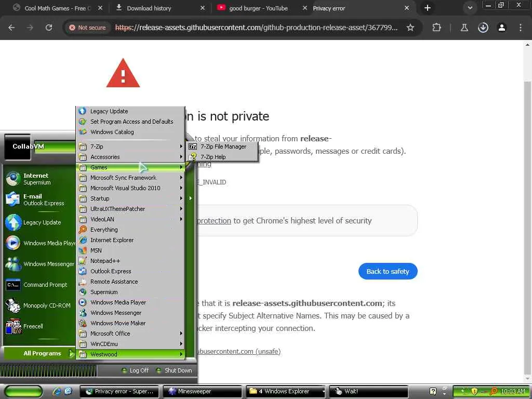Expand the WinCDEmu submenu
532x399 pixels.
coord(130,344)
